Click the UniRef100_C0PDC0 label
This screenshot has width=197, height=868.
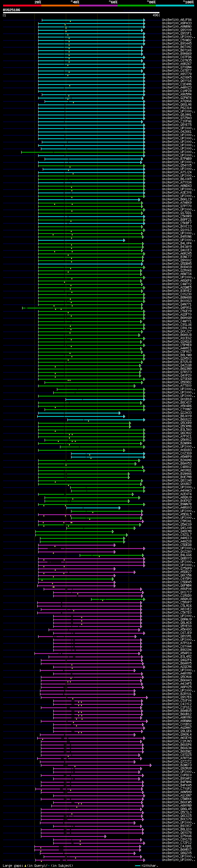(177, 775)
